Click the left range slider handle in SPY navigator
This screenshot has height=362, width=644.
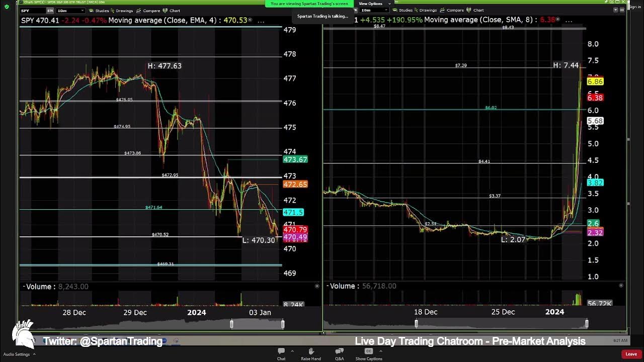[231, 324]
